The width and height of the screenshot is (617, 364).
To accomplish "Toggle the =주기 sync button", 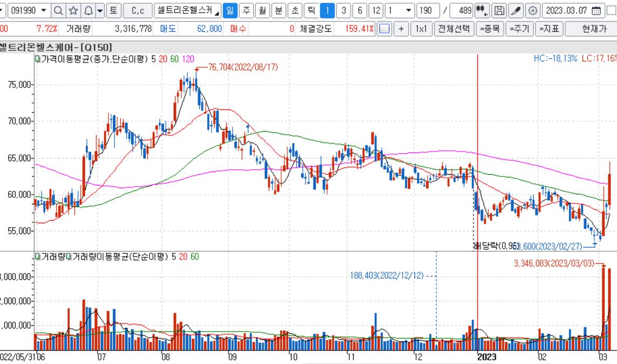I will point(519,29).
